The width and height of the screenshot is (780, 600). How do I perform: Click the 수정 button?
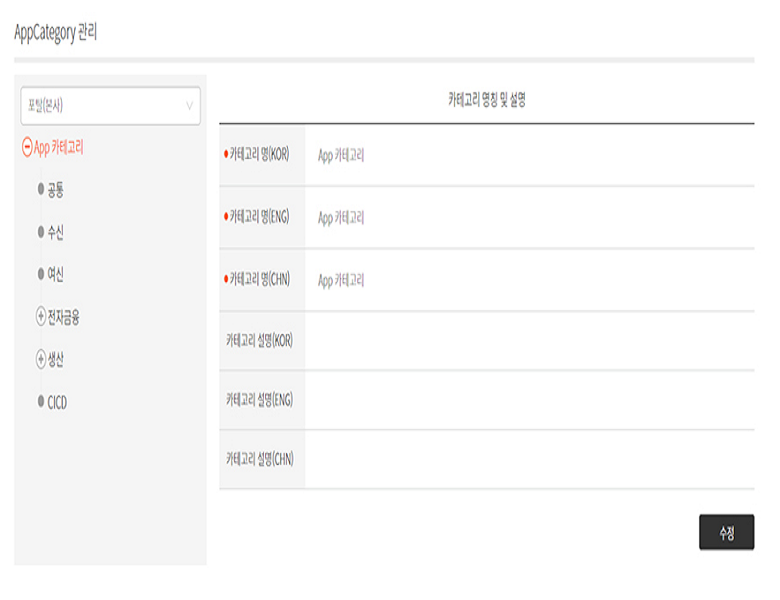(x=726, y=533)
